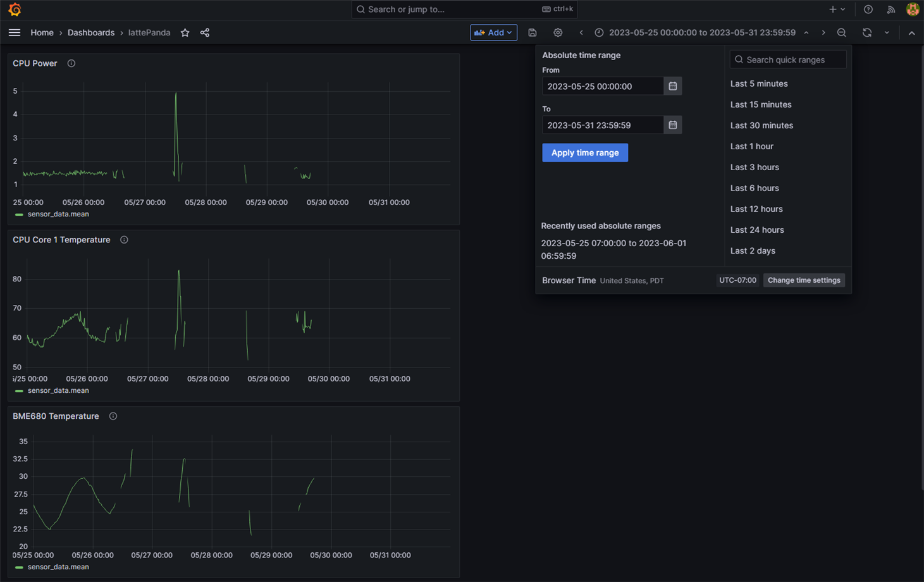This screenshot has width=924, height=582.
Task: Select Last 5 minutes range
Action: click(759, 84)
